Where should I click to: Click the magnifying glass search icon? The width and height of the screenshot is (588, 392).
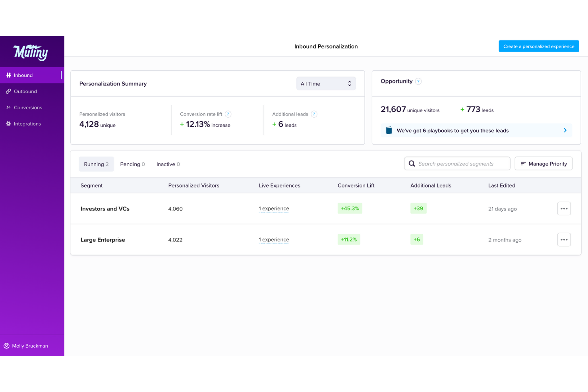point(412,164)
